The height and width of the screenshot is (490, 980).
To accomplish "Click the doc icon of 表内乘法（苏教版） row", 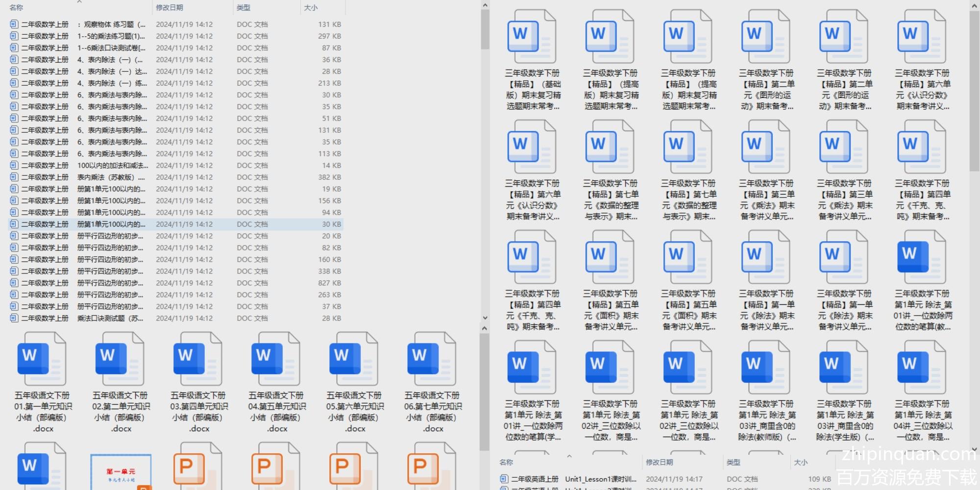I will coord(14,177).
